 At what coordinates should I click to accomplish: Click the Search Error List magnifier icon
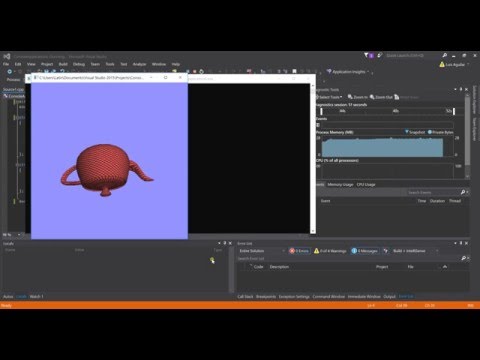(x=463, y=258)
